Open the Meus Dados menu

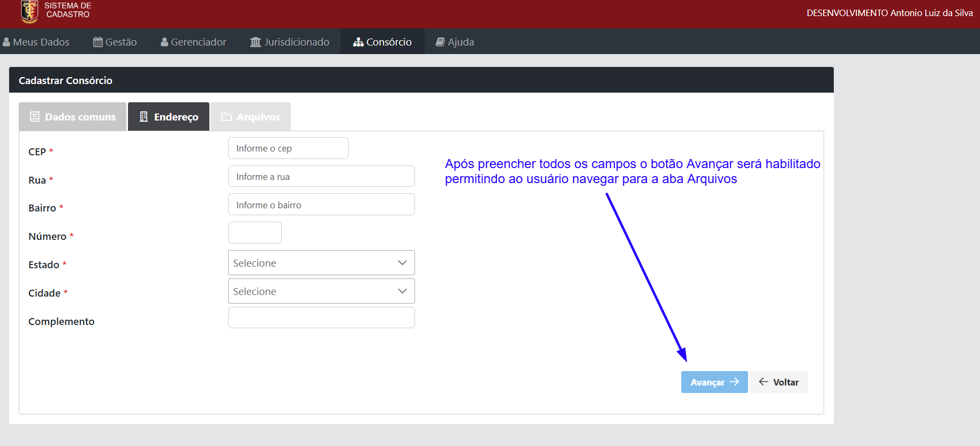tap(36, 42)
